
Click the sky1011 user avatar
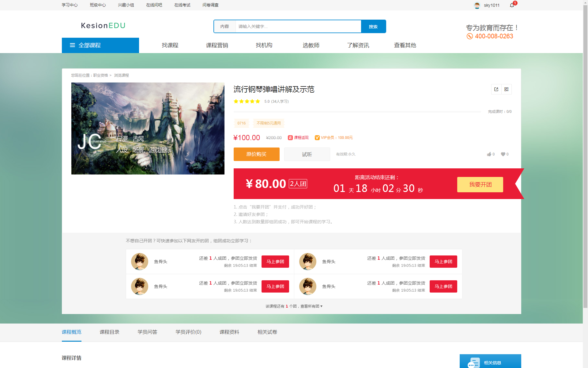click(477, 5)
